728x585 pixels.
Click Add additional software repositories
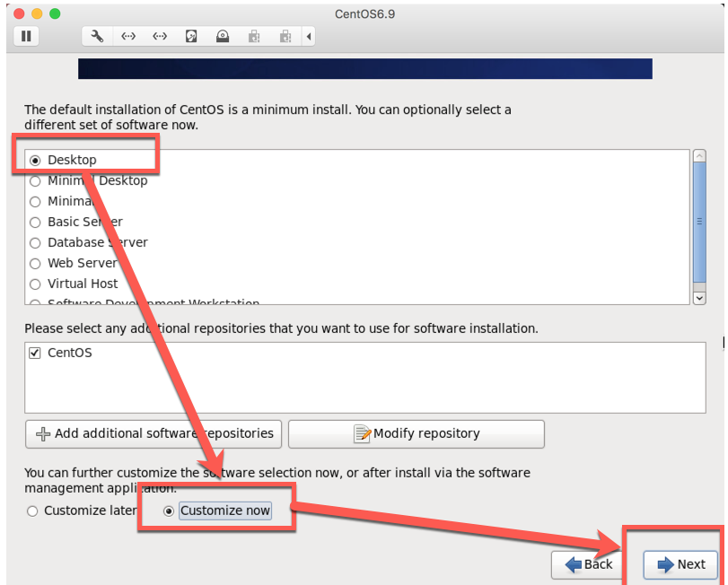154,433
